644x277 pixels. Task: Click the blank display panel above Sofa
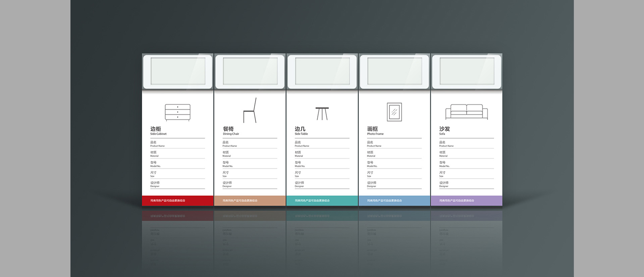pyautogui.click(x=467, y=71)
